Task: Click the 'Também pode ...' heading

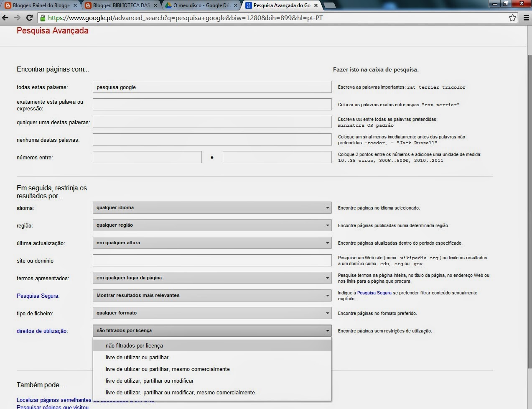Action: click(x=41, y=385)
